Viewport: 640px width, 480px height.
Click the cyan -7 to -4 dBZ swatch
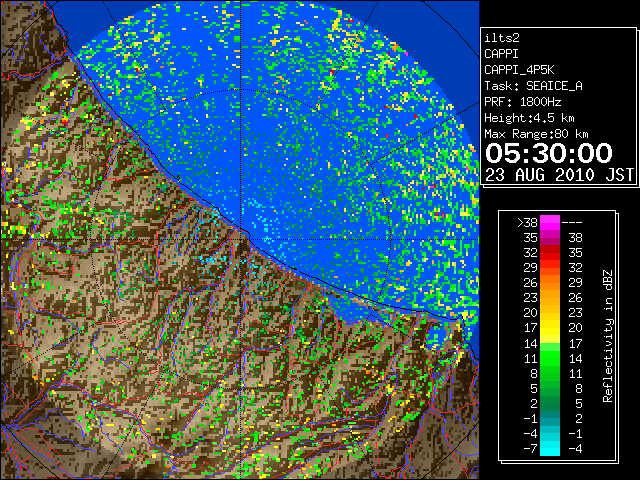(x=550, y=448)
